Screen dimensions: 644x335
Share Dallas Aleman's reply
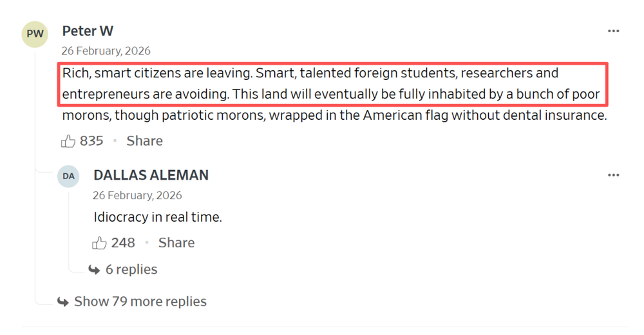176,243
